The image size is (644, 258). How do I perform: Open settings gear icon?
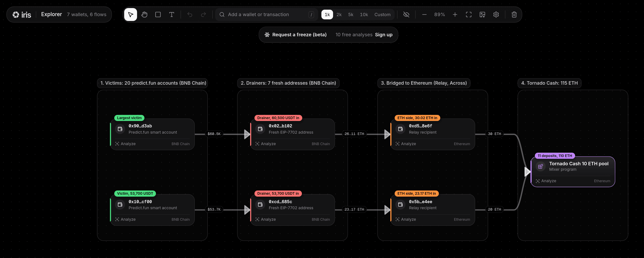tap(496, 15)
